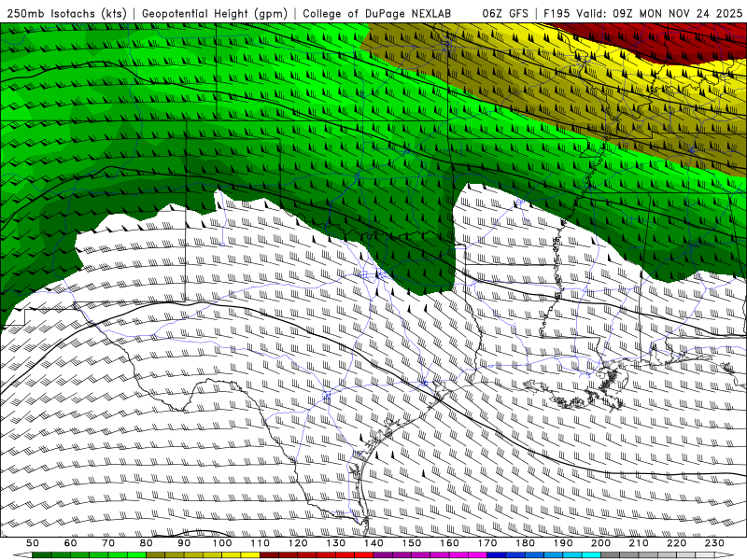Click the '160' legend value
Image resolution: width=747 pixels, height=560 pixels.
pos(449,543)
